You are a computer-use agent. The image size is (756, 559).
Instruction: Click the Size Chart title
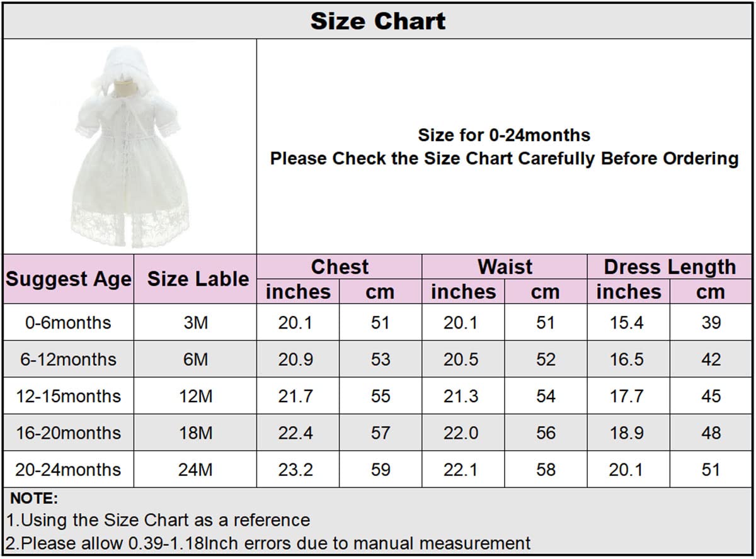pos(377,20)
